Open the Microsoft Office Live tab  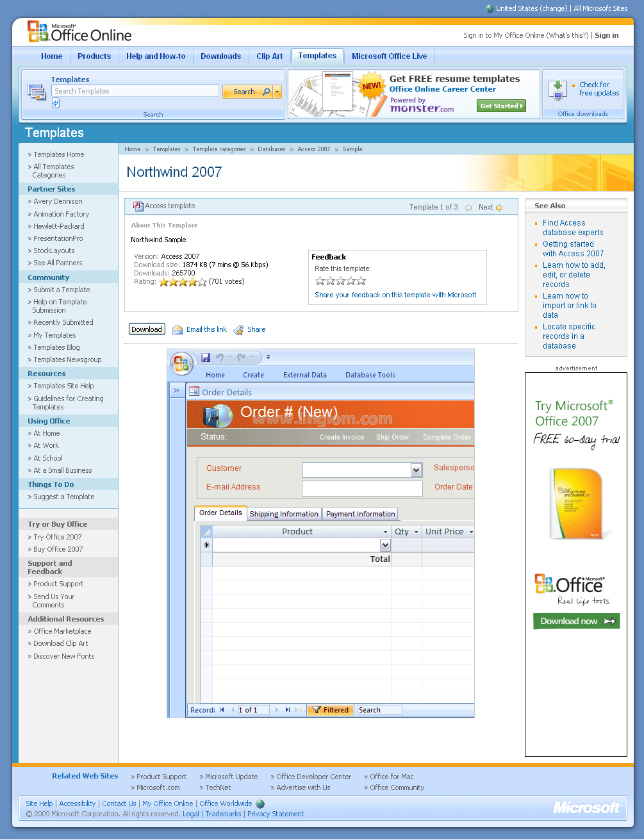point(390,56)
